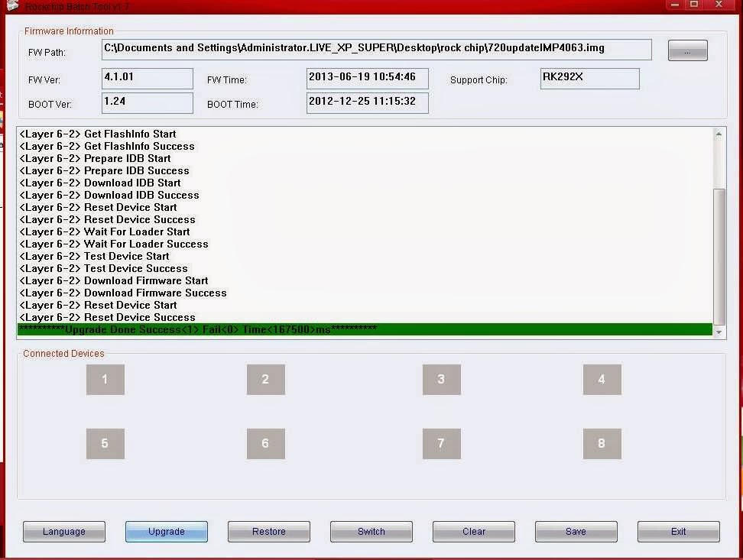Select device slot 8 indicator

coord(602,443)
